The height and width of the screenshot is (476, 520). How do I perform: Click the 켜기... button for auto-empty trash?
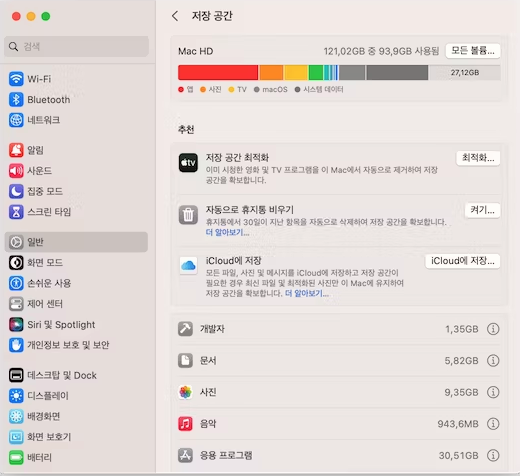(x=482, y=210)
